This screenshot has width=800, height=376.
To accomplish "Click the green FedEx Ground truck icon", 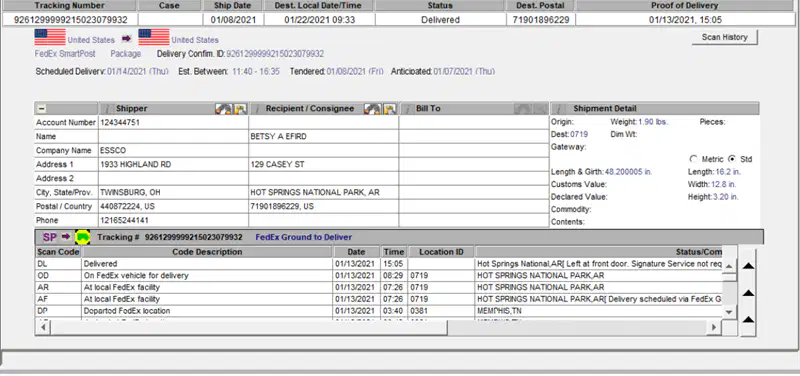I will click(82, 237).
